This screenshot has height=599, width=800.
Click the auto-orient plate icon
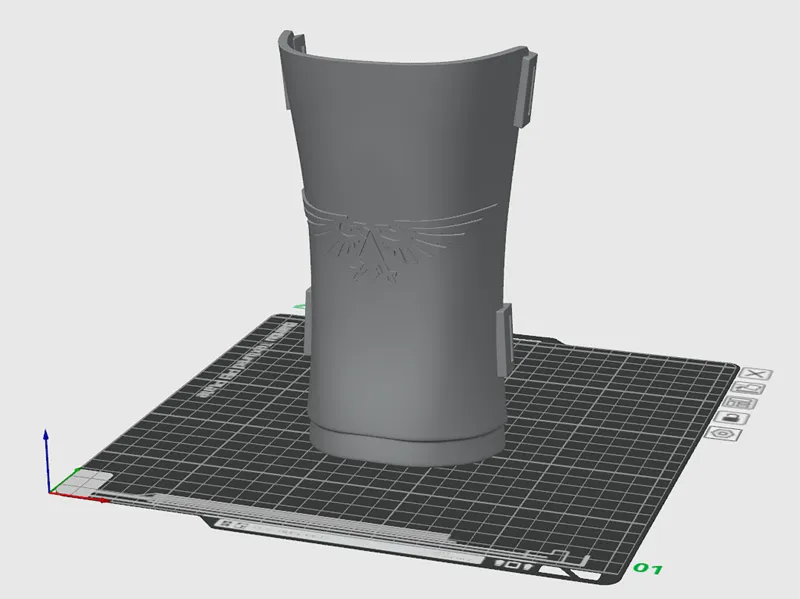click(x=748, y=389)
